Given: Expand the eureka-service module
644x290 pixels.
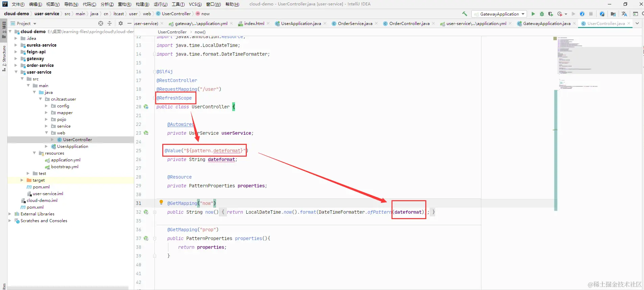Looking at the screenshot, I should click(16, 45).
